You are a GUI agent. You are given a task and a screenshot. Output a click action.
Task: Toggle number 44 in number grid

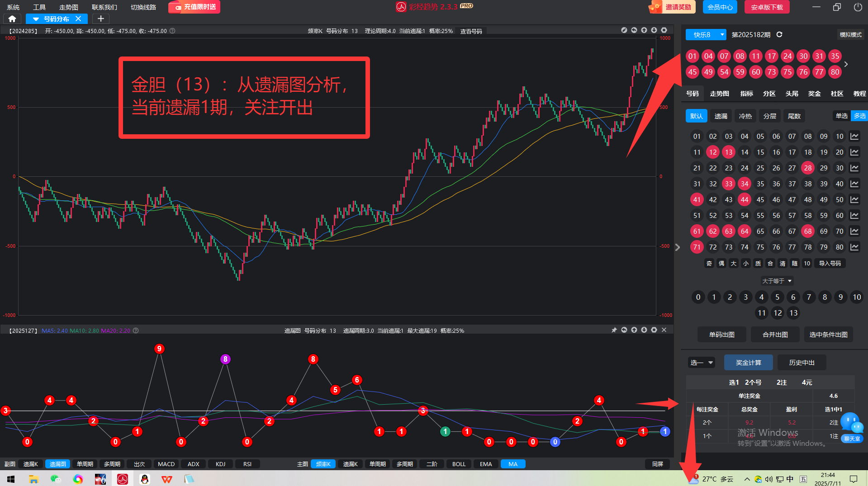point(745,200)
